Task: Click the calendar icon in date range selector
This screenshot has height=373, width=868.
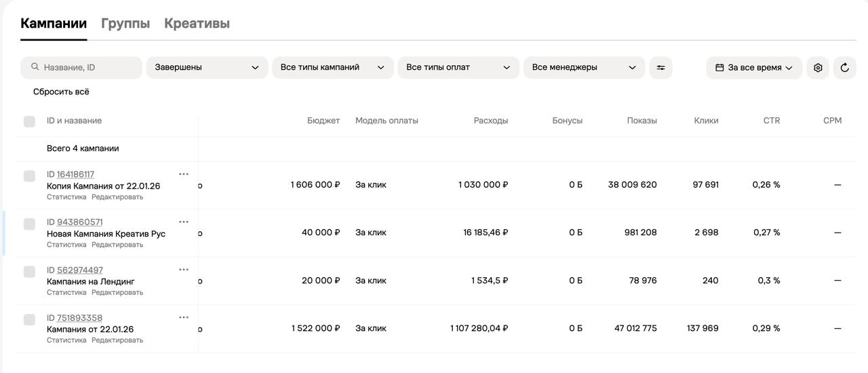Action: point(719,68)
